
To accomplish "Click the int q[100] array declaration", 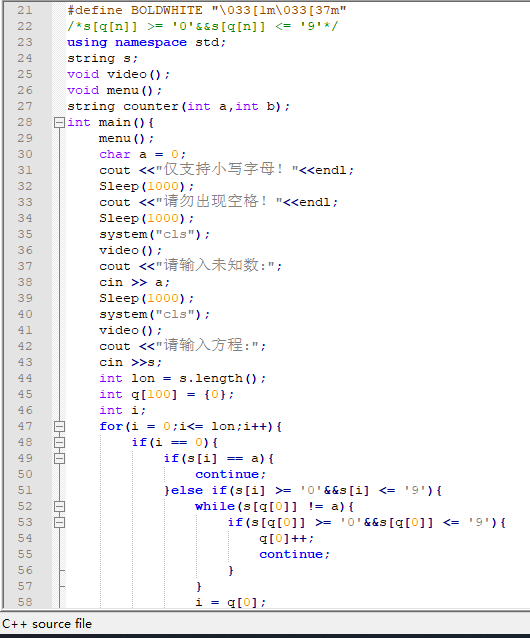I will 166,394.
